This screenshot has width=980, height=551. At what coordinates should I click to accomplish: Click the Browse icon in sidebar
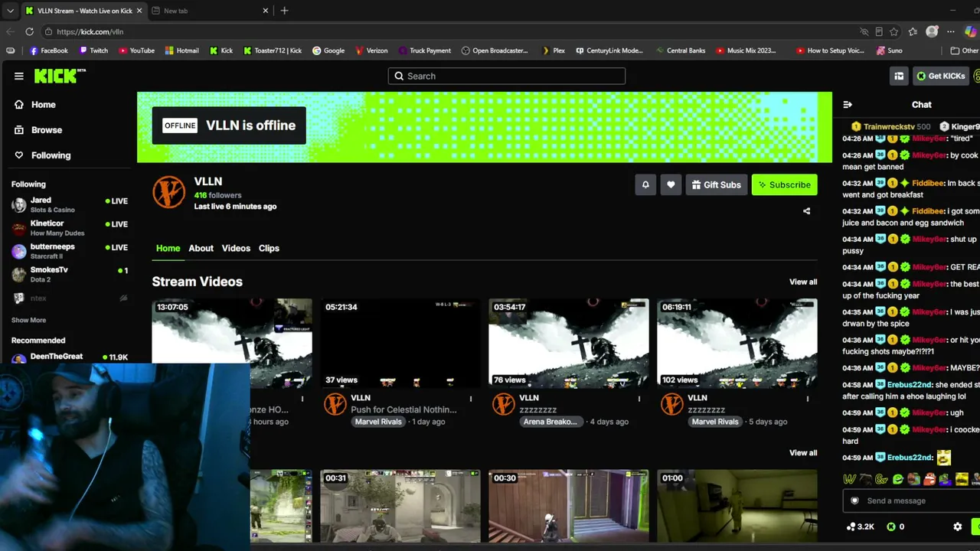pos(19,130)
